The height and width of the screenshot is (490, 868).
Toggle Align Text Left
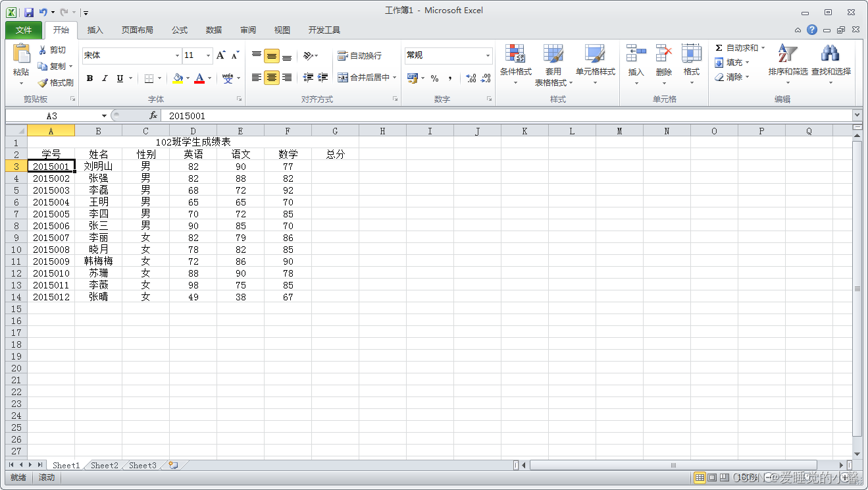pyautogui.click(x=257, y=78)
